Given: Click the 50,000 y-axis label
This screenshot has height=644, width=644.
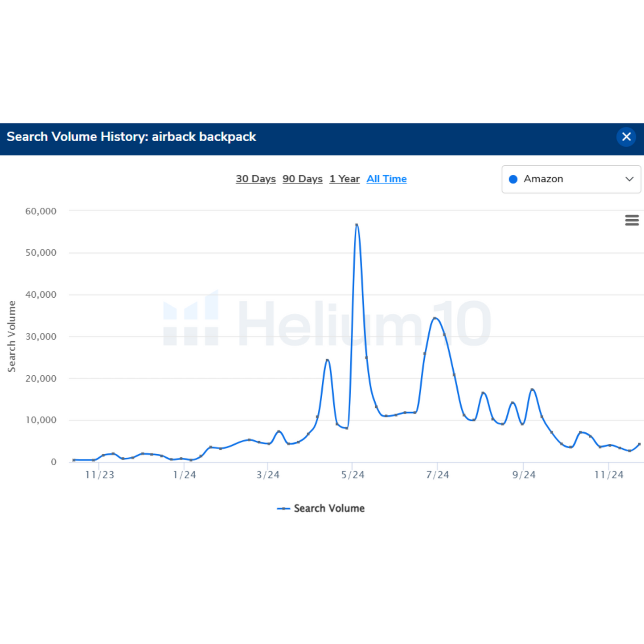Looking at the screenshot, I should pyautogui.click(x=41, y=253).
